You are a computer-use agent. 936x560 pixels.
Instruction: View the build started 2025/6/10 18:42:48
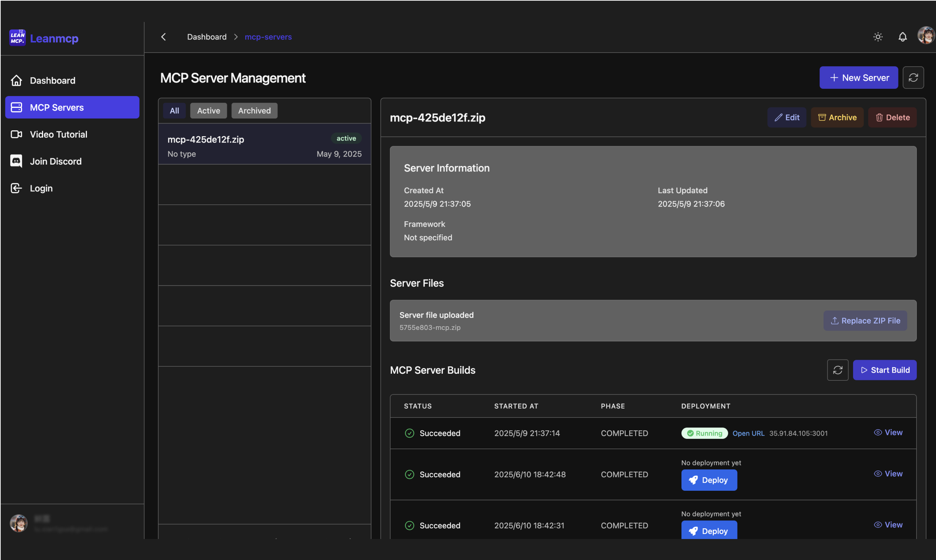tap(888, 474)
